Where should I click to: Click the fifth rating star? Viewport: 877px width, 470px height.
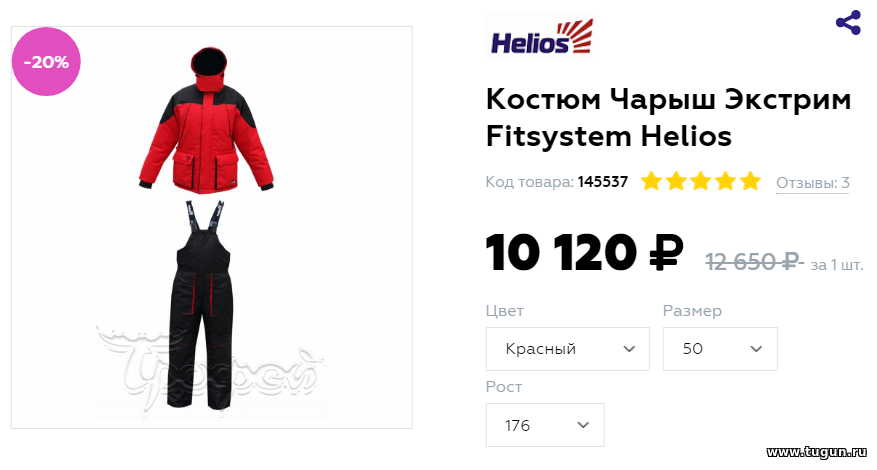click(x=750, y=181)
